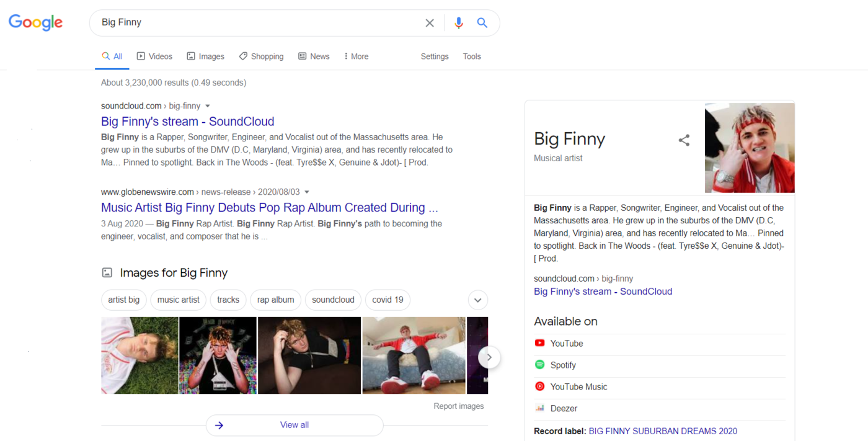Click the Big Finny knowledge panel title

click(x=569, y=139)
